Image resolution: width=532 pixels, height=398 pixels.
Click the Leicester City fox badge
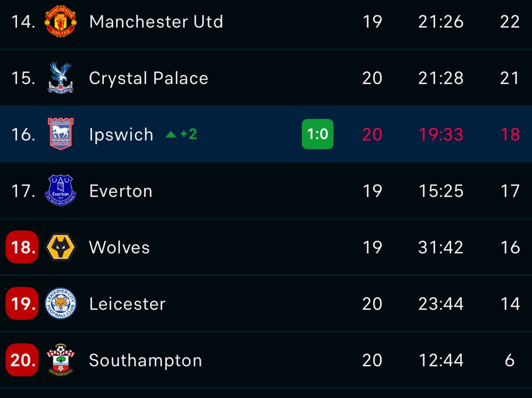[x=61, y=303]
